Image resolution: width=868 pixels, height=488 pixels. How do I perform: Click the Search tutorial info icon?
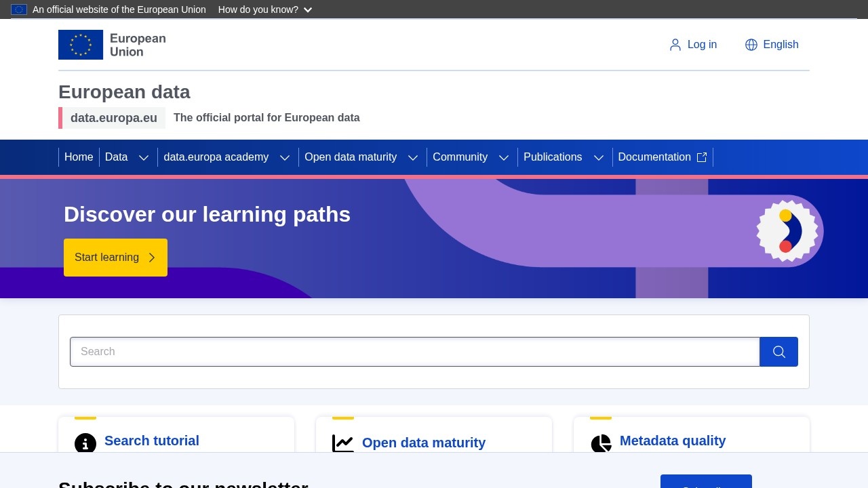tap(85, 444)
